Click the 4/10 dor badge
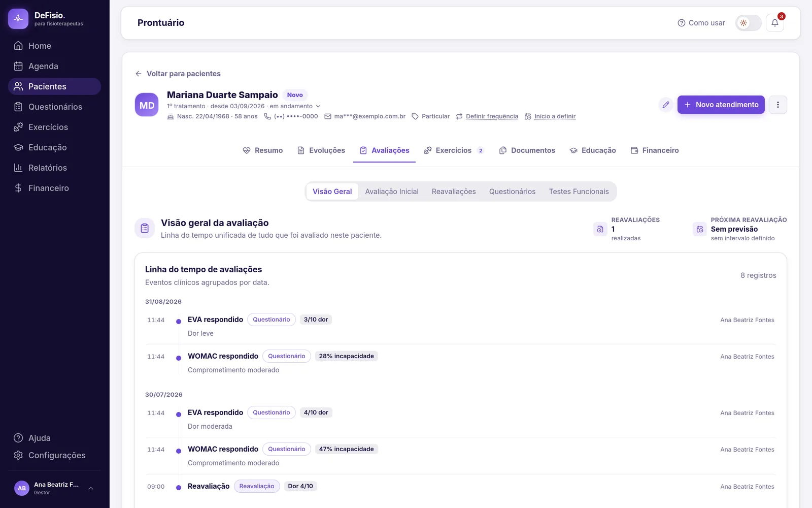 [316, 412]
